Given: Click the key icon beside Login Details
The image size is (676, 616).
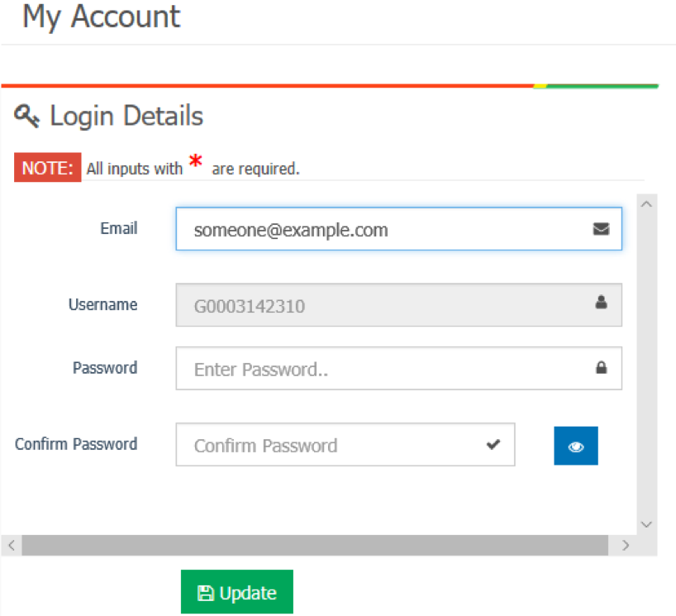Looking at the screenshot, I should (x=26, y=116).
